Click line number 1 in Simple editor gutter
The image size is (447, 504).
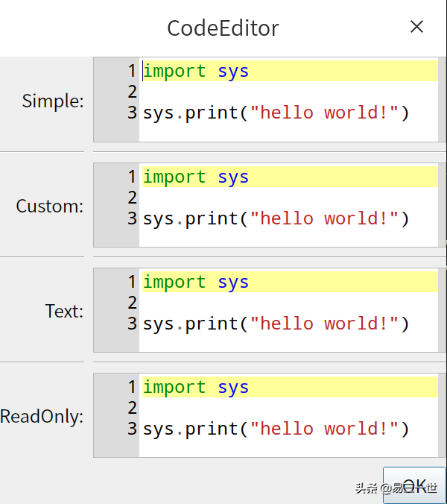(x=132, y=72)
